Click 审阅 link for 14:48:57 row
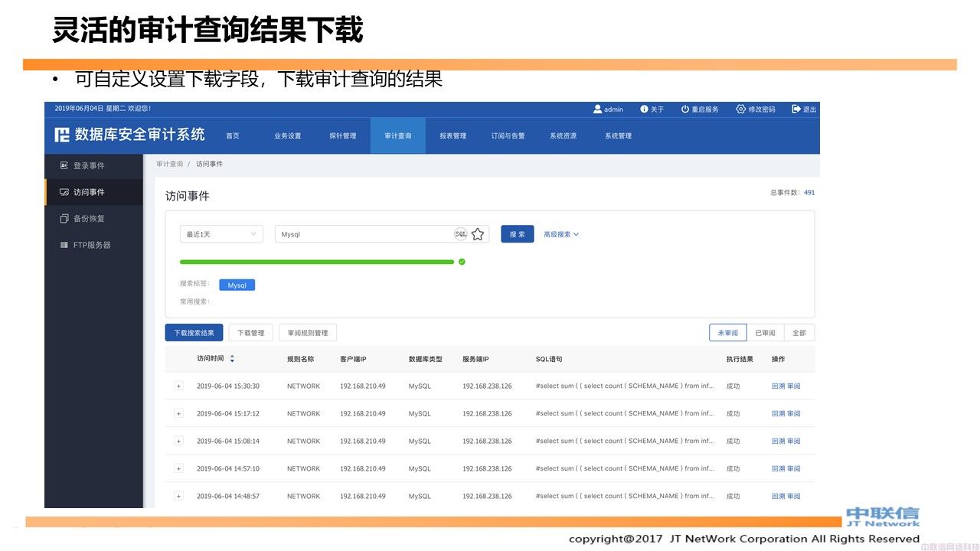This screenshot has width=980, height=551. [x=794, y=497]
